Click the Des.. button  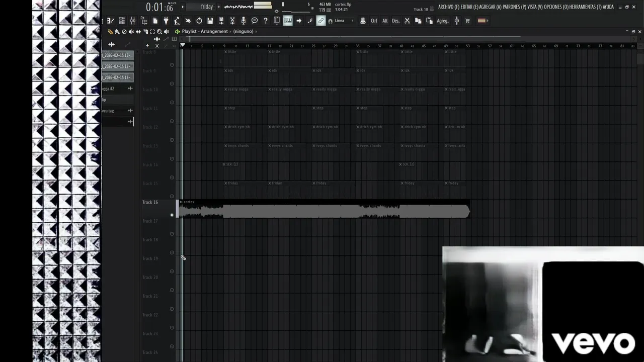[x=396, y=21]
